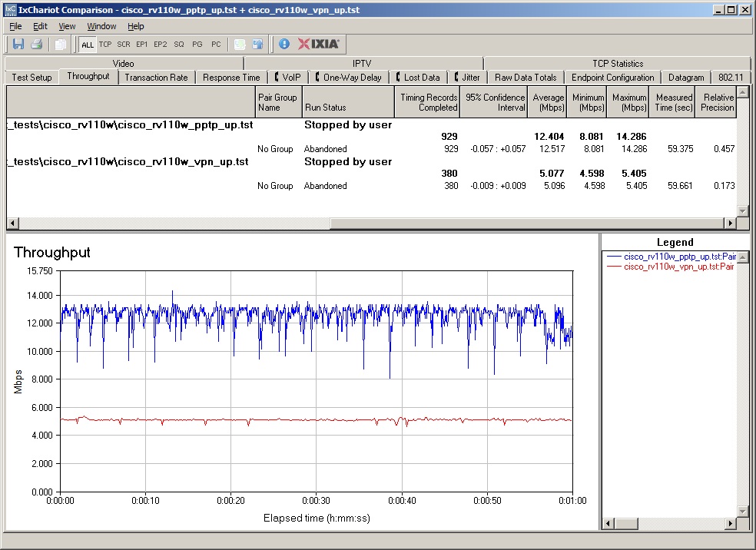Image resolution: width=756 pixels, height=550 pixels.
Task: Switch to the VoIP tab
Action: point(287,77)
